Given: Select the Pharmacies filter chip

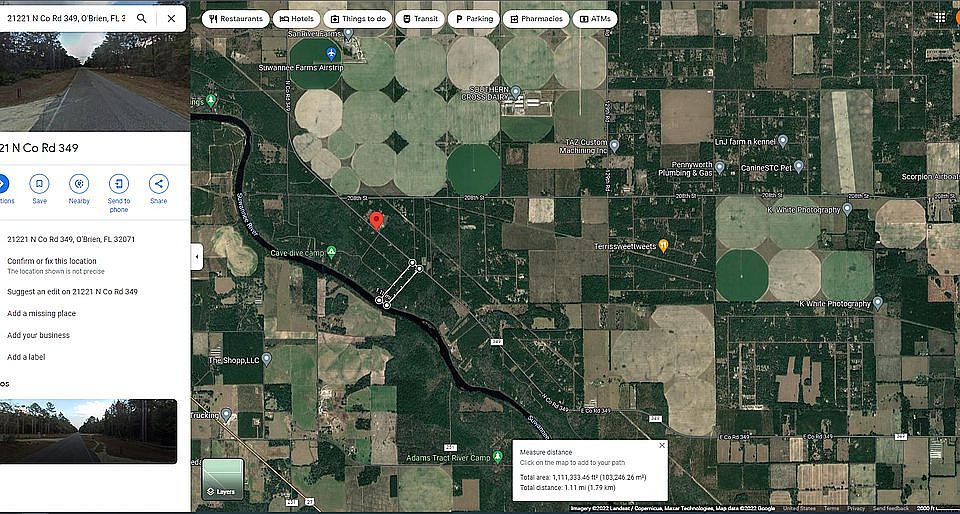Looking at the screenshot, I should point(536,19).
